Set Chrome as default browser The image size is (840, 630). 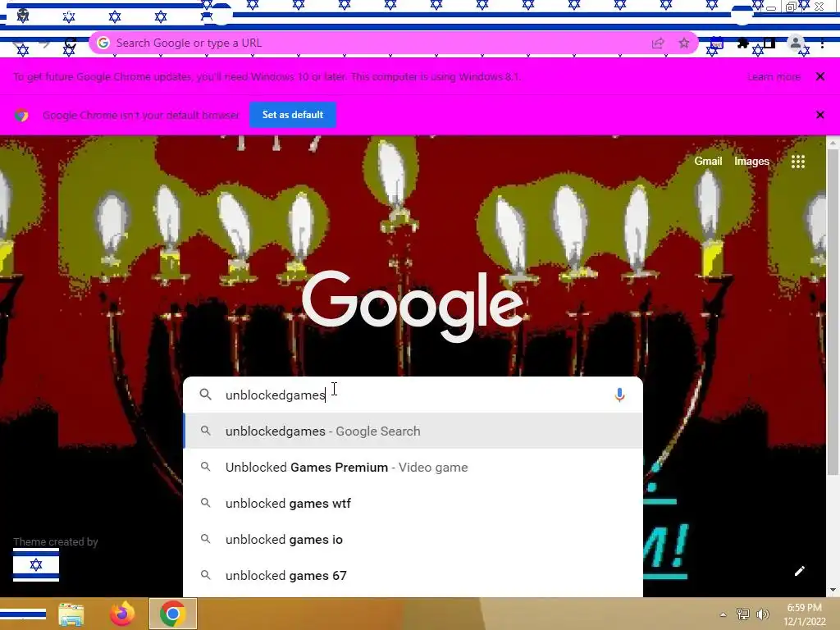point(293,115)
